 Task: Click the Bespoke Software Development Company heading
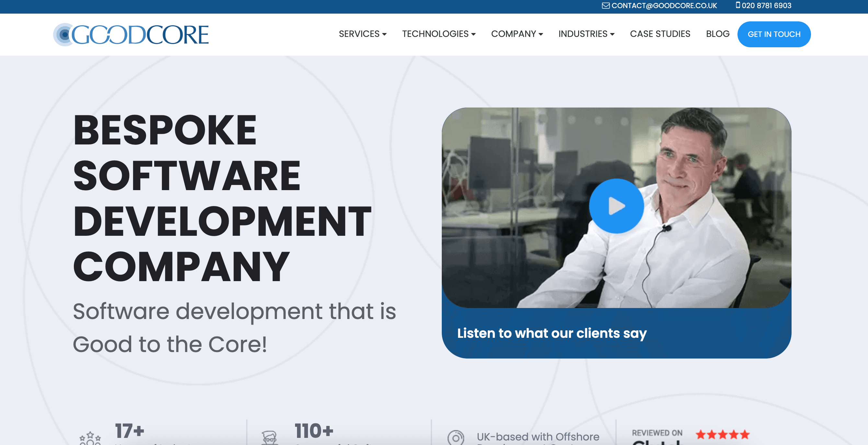223,198
